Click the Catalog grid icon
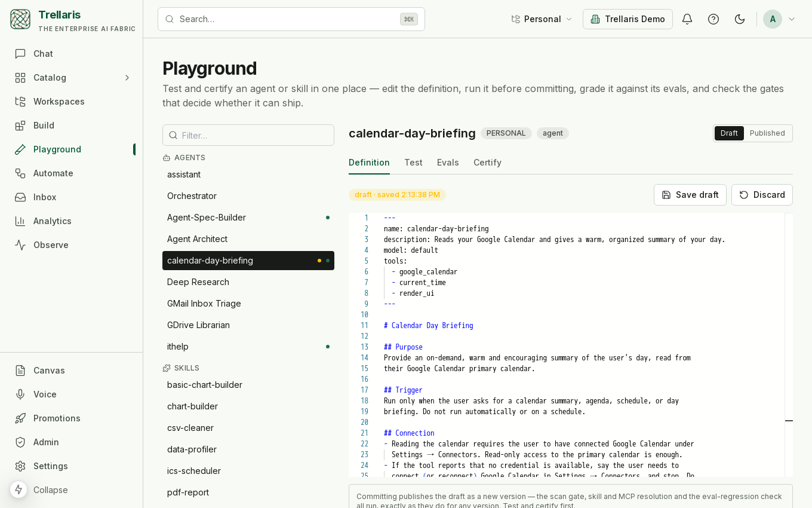This screenshot has width=812, height=508. pyautogui.click(x=20, y=78)
